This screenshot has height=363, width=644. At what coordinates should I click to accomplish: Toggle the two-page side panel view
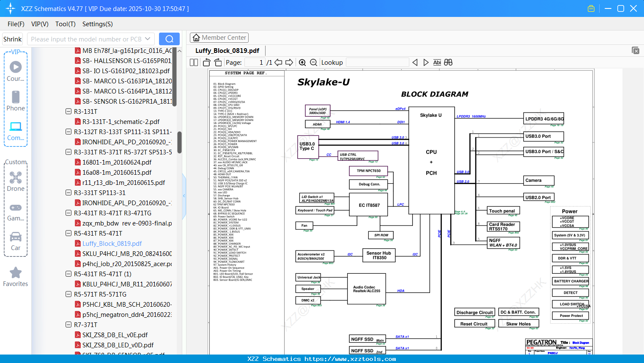click(x=194, y=63)
